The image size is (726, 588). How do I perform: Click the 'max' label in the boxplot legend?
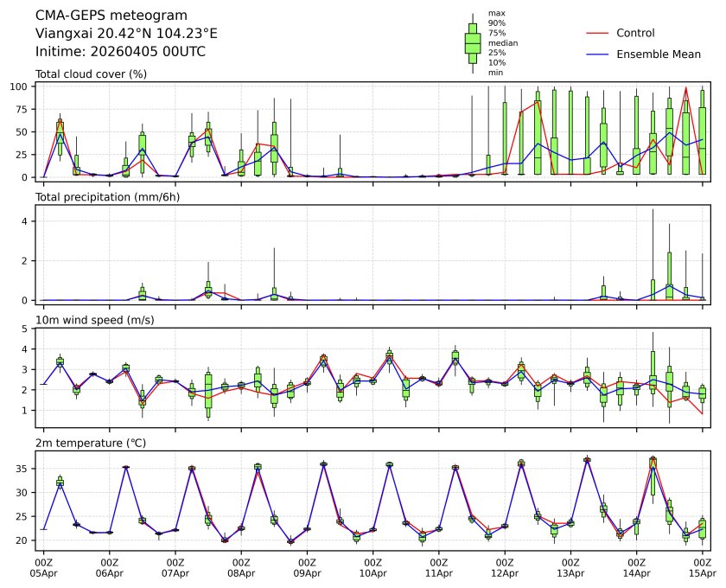pos(496,13)
